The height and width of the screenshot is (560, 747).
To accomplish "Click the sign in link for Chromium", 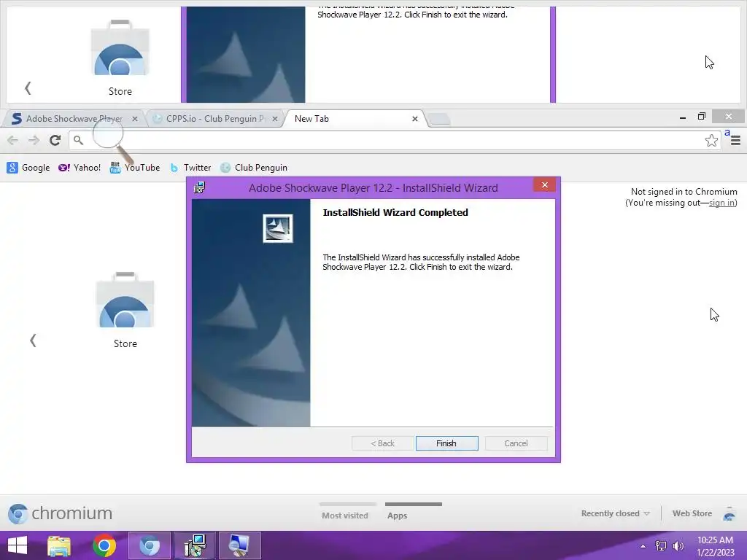I will pyautogui.click(x=721, y=203).
